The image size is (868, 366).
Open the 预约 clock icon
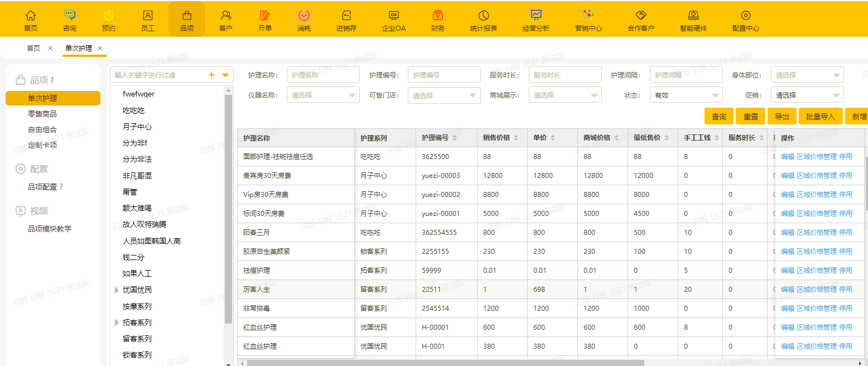[x=109, y=16]
